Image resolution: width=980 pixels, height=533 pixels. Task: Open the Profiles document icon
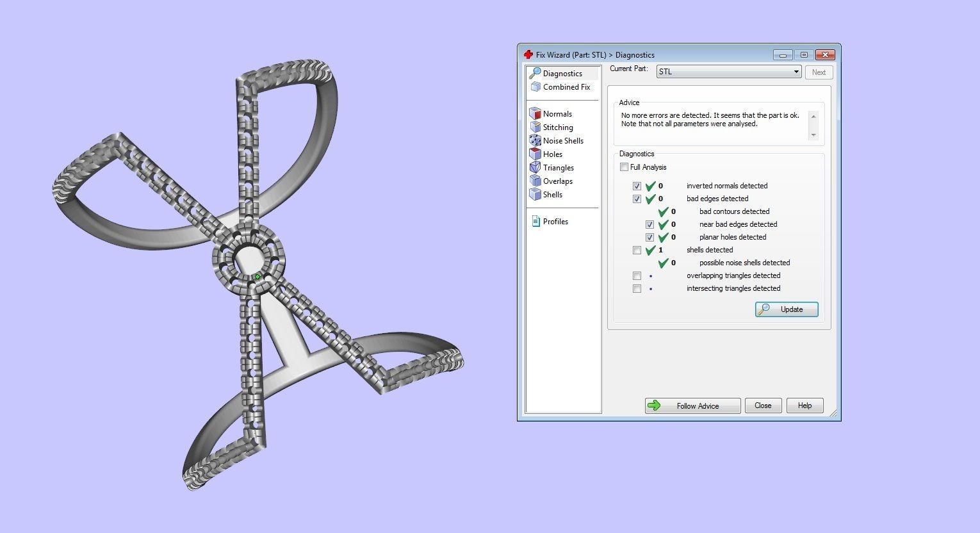pos(536,221)
